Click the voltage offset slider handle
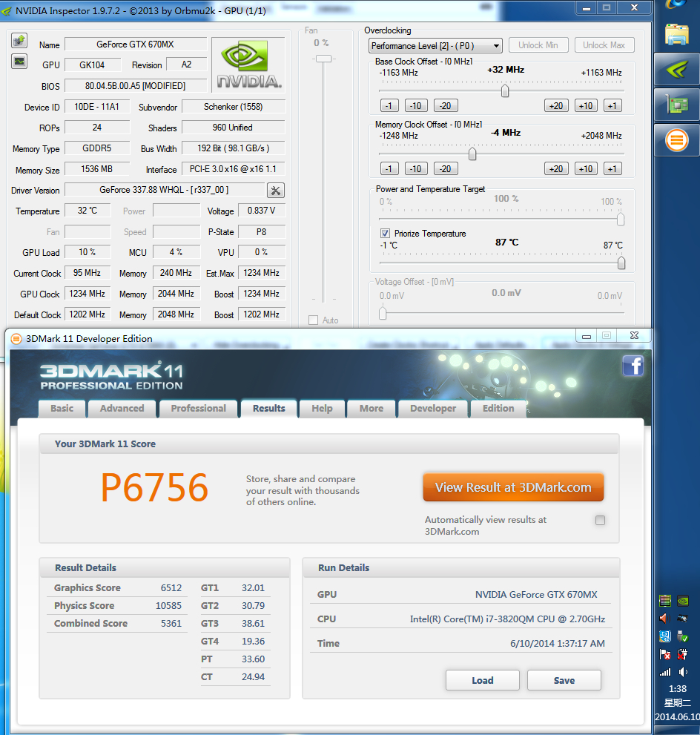 (383, 313)
